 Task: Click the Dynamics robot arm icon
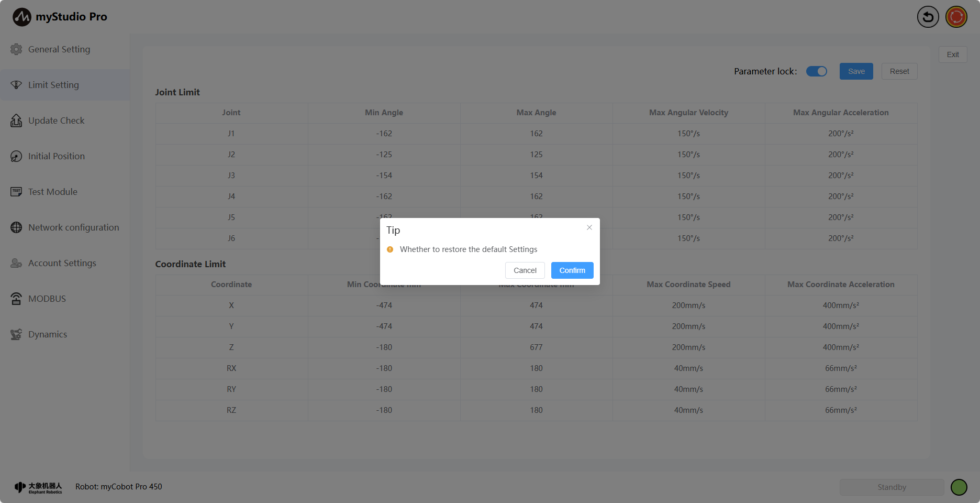(x=16, y=334)
